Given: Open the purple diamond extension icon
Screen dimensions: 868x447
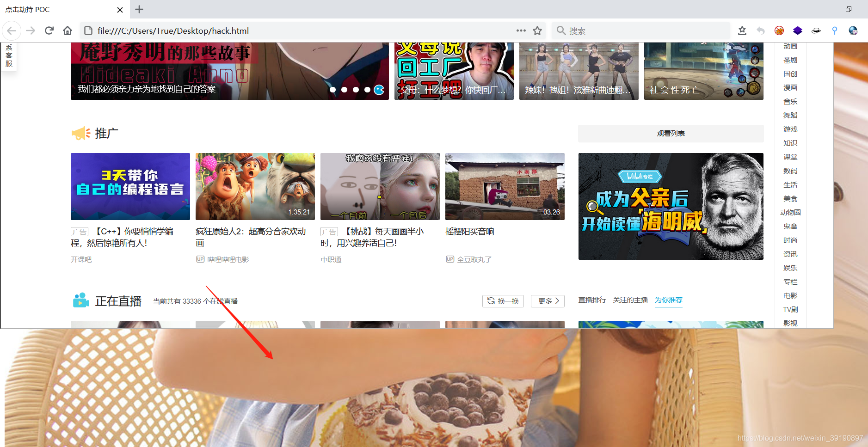Looking at the screenshot, I should [798, 31].
